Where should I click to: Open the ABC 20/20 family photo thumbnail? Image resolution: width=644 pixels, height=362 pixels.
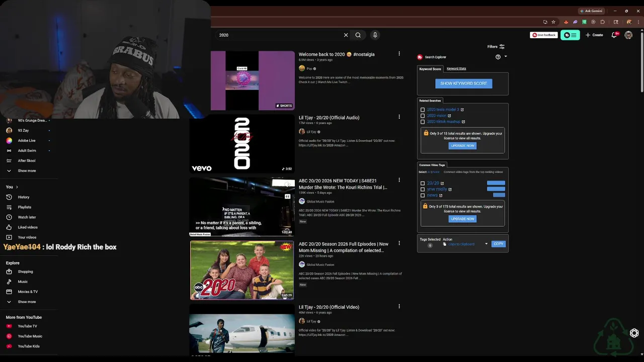point(242,270)
